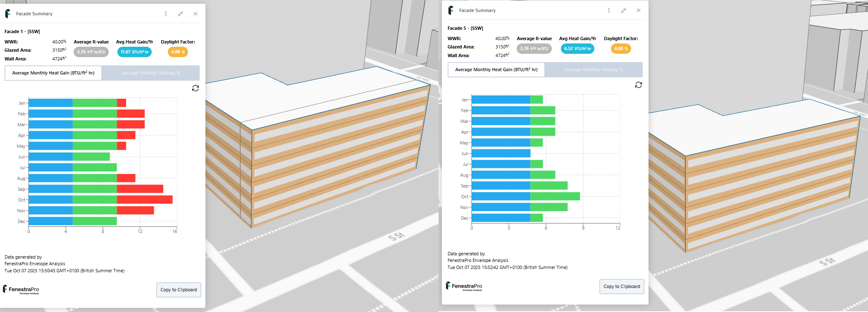Copy Facade 1 data to clipboard

pyautogui.click(x=179, y=290)
